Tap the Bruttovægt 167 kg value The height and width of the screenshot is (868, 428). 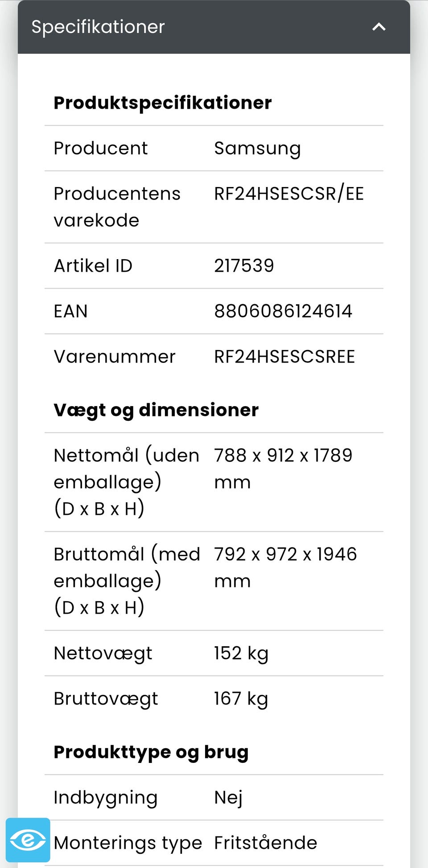tap(241, 699)
